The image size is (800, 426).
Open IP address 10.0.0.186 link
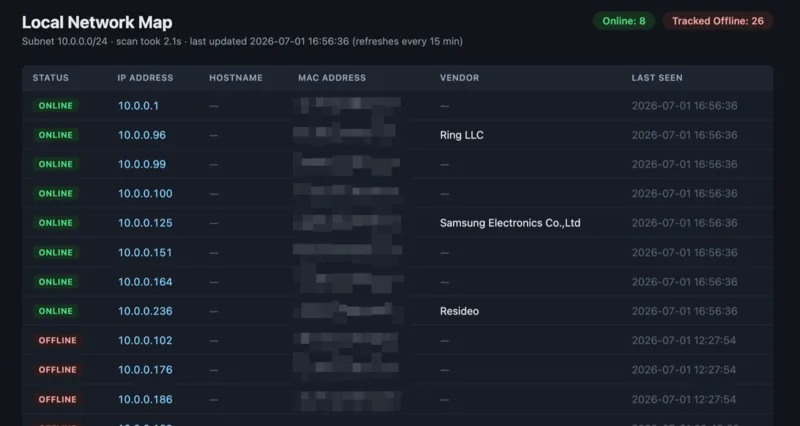click(x=145, y=399)
